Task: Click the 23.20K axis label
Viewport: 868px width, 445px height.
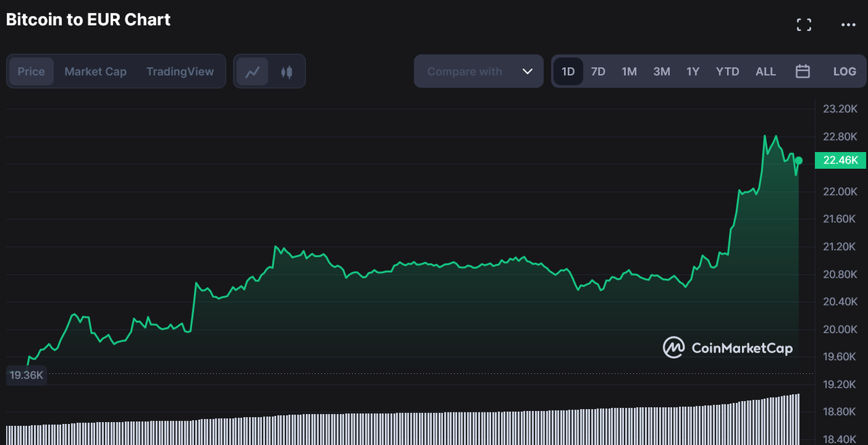Action: click(x=840, y=109)
